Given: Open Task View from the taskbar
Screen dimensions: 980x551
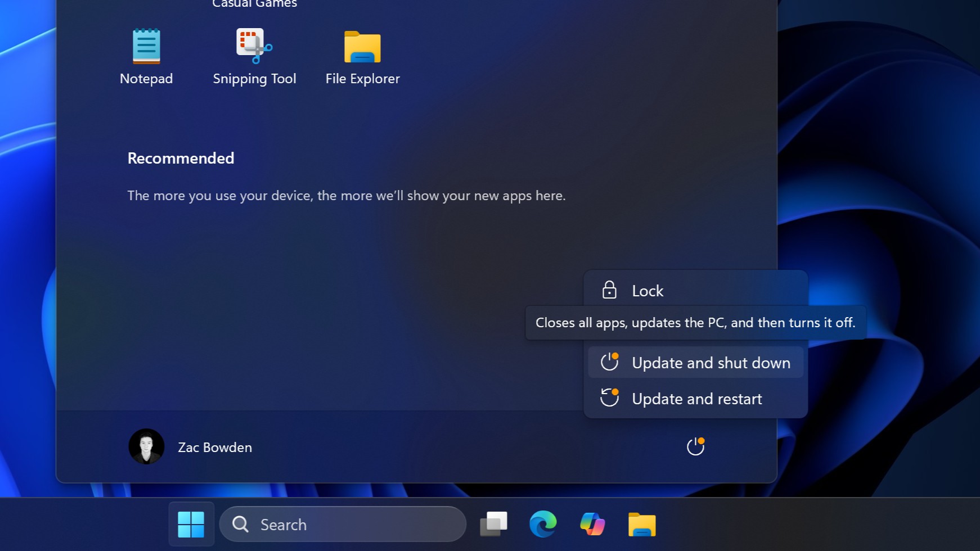Looking at the screenshot, I should 493,524.
